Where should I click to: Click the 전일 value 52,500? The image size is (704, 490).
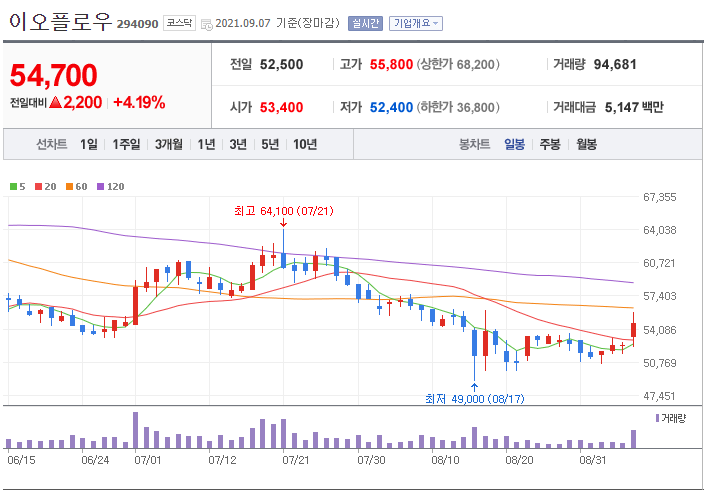[282, 64]
